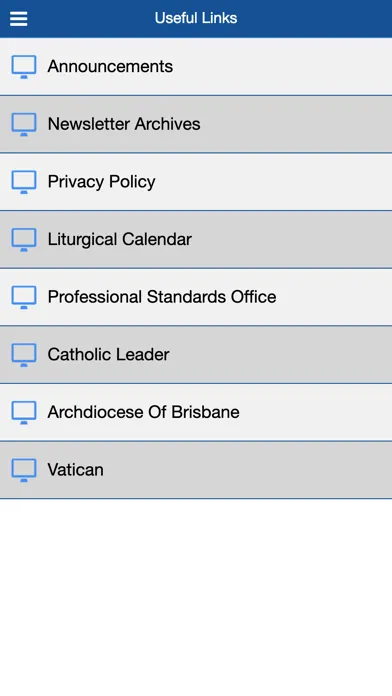Go to the Professional Standards Office link
The width and height of the screenshot is (392, 696).
pyautogui.click(x=196, y=297)
